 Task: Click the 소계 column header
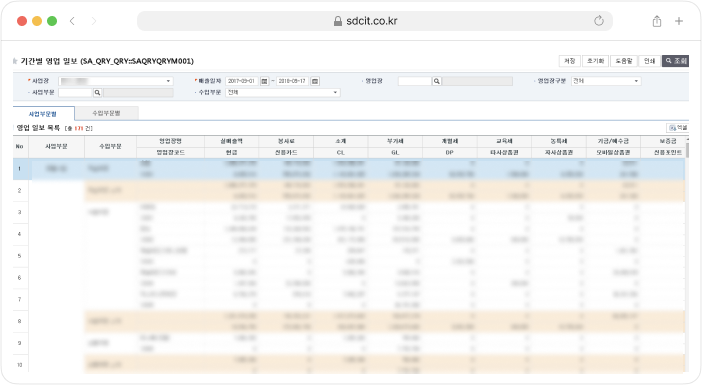click(x=341, y=141)
